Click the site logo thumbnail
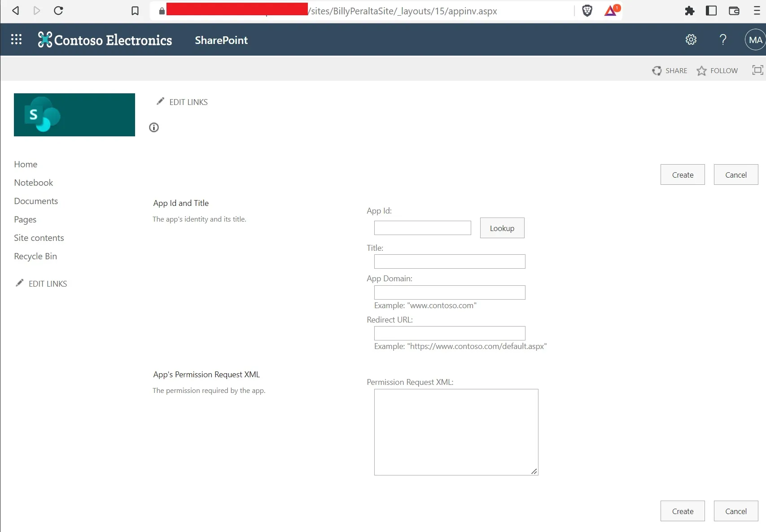The height and width of the screenshot is (532, 766). 74,114
